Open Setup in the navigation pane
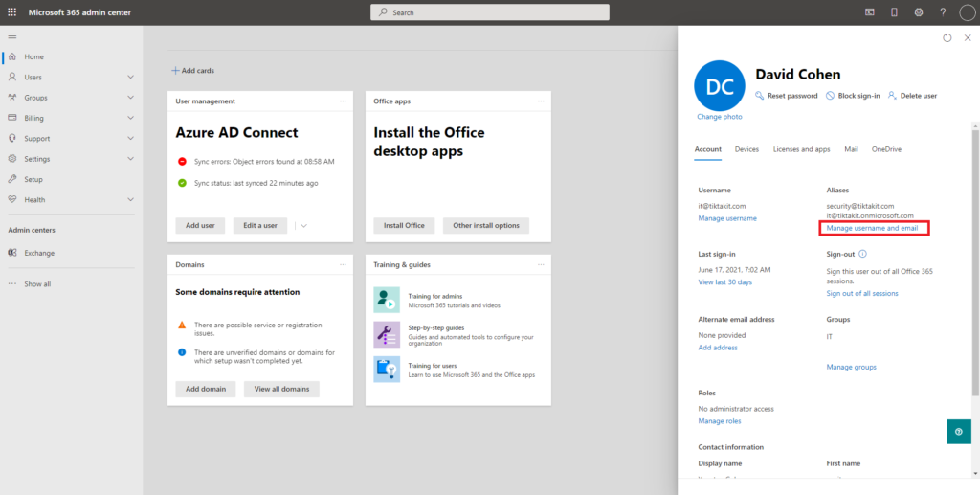980x495 pixels. pyautogui.click(x=33, y=179)
